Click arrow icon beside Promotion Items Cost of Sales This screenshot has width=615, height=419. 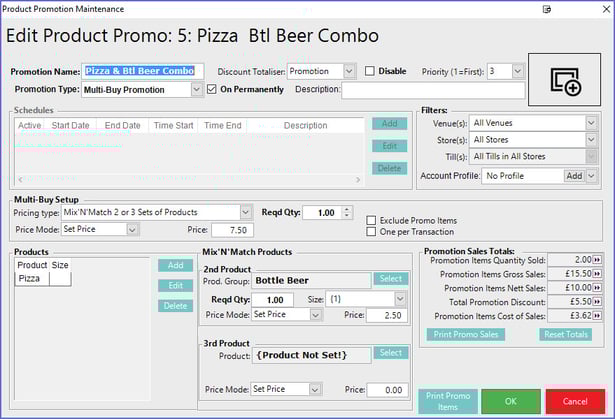[597, 316]
